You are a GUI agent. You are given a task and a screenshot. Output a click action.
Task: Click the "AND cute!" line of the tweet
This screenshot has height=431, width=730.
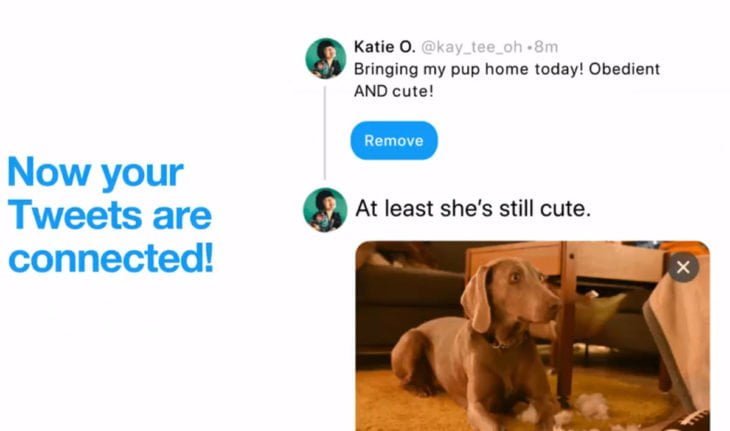(393, 91)
